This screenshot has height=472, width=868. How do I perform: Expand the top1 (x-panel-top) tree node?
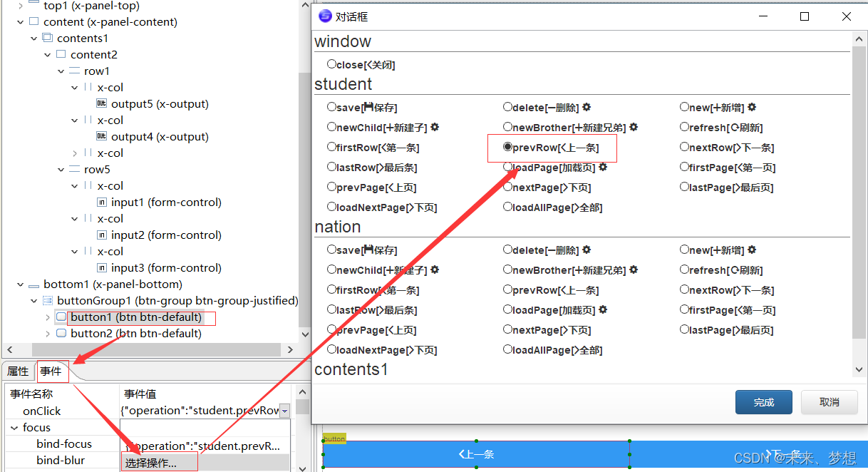click(20, 5)
